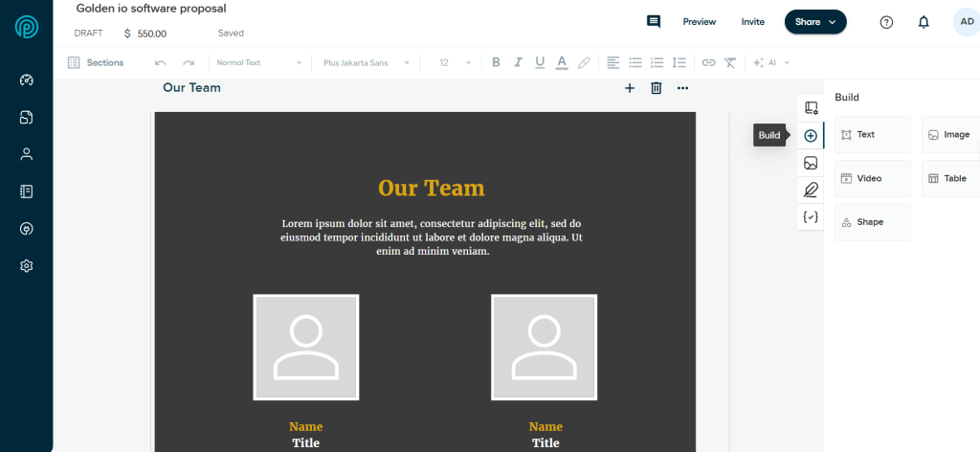
Task: Click the Title text under left photo
Action: 305,442
